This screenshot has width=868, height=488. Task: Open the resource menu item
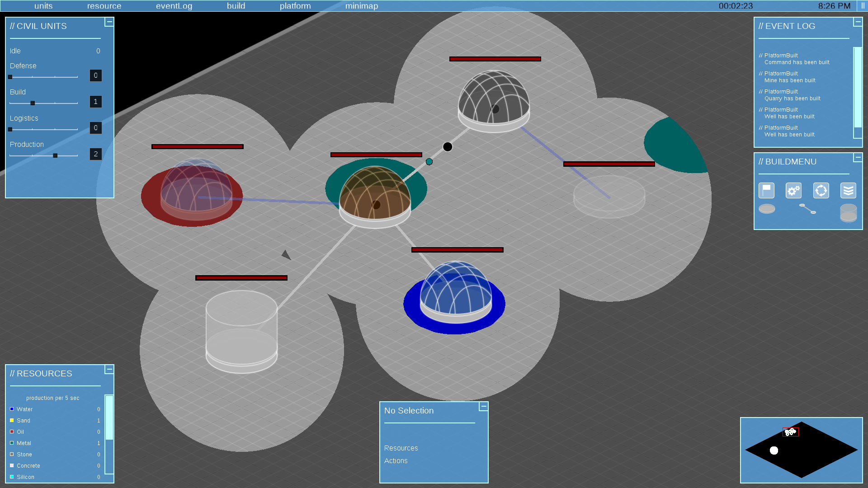coord(104,6)
